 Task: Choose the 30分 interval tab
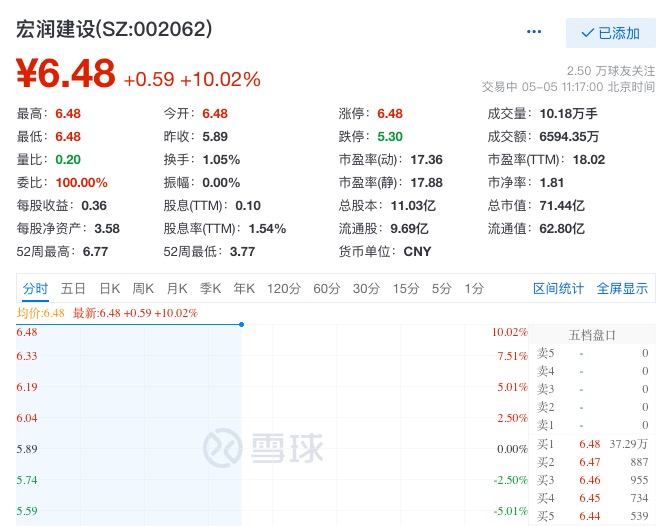[366, 288]
